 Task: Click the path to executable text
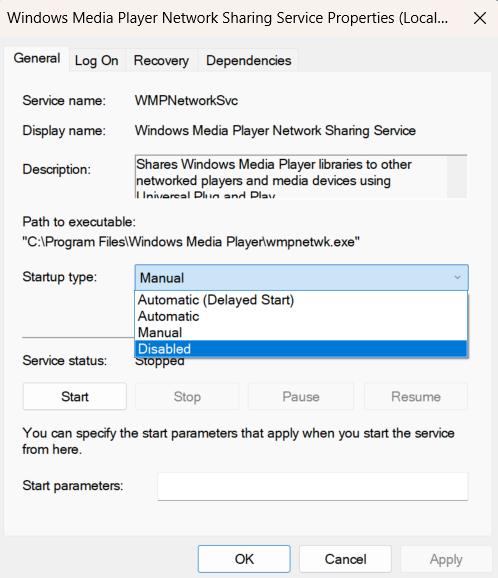191,242
